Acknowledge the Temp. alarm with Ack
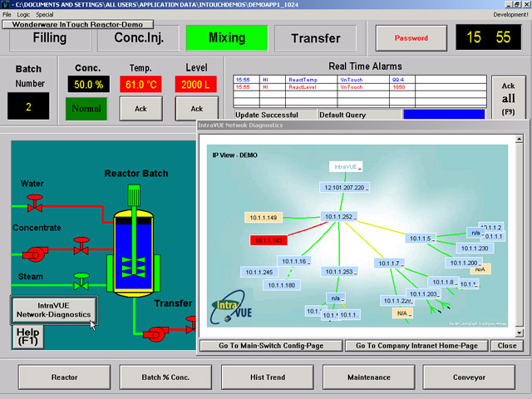 pos(140,109)
